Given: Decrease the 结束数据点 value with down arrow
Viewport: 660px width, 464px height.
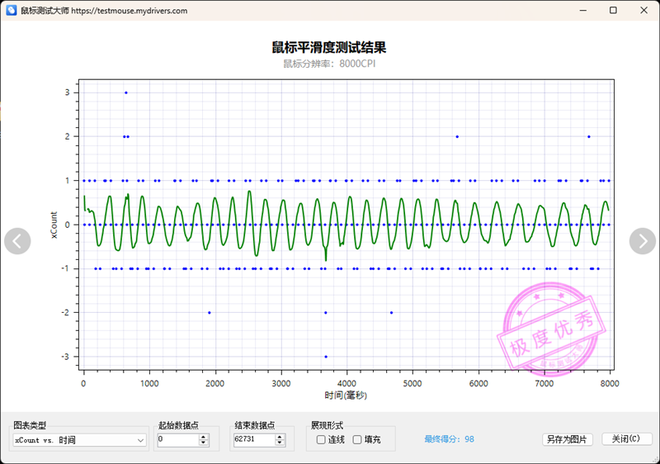Looking at the screenshot, I should 281,442.
